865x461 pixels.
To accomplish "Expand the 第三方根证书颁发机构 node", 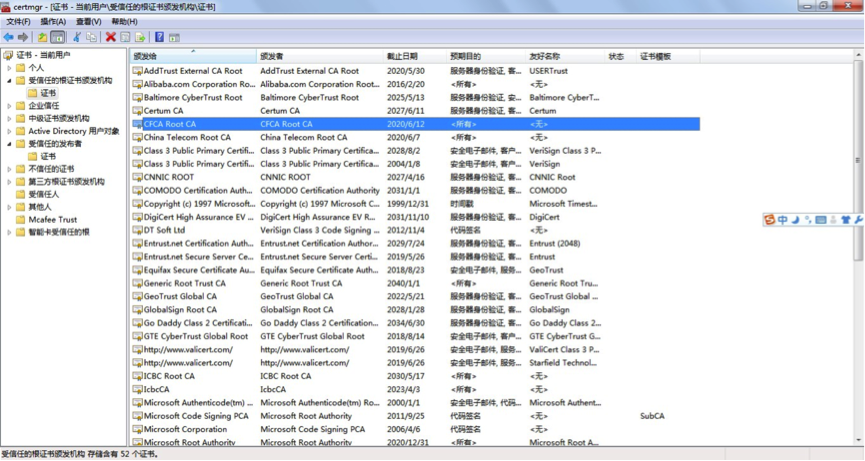I will (x=9, y=182).
